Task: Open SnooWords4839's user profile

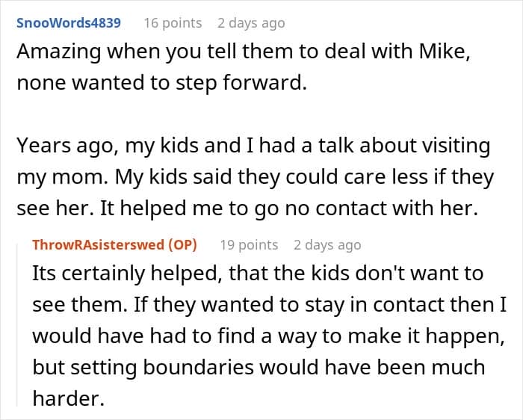Action: click(69, 23)
